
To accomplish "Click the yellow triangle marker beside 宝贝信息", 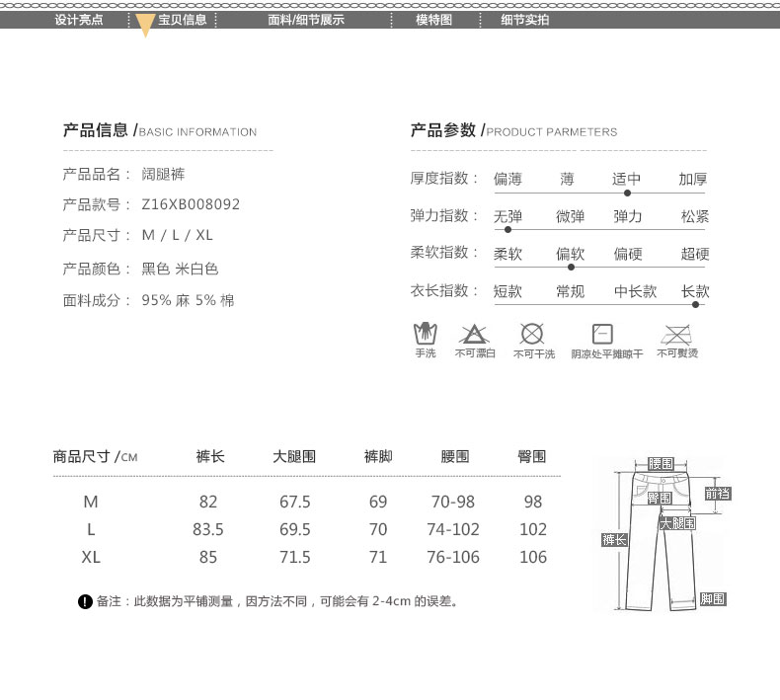I will [145, 25].
